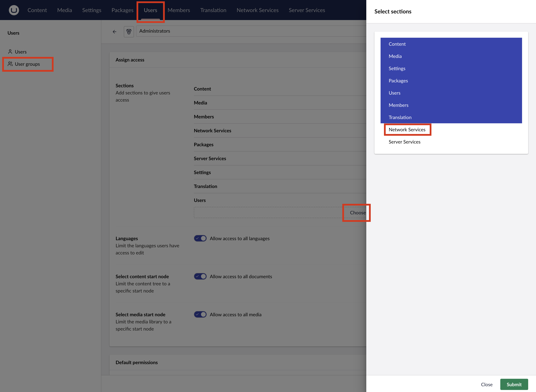Toggle Allow access to all languages
Screen dimensions: 536x392
coord(200,238)
